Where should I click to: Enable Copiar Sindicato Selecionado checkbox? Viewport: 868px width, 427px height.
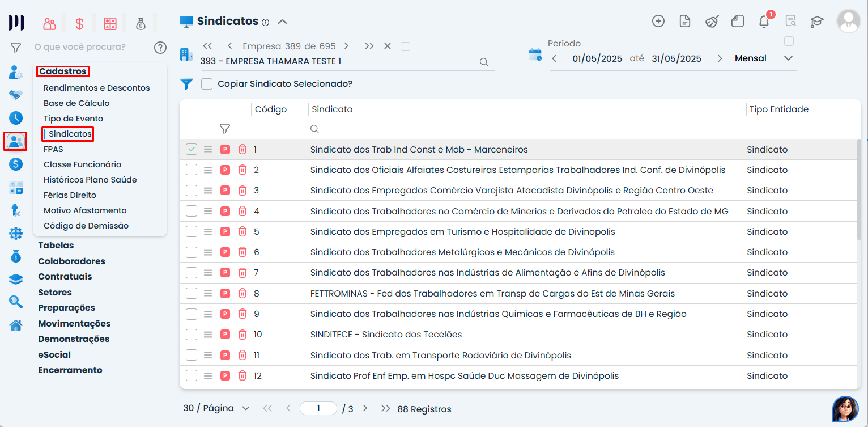207,84
